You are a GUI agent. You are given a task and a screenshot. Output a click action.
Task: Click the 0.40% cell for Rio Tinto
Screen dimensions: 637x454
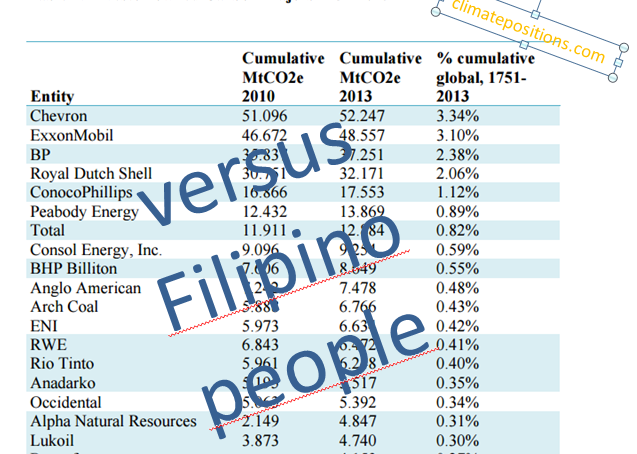click(x=458, y=363)
